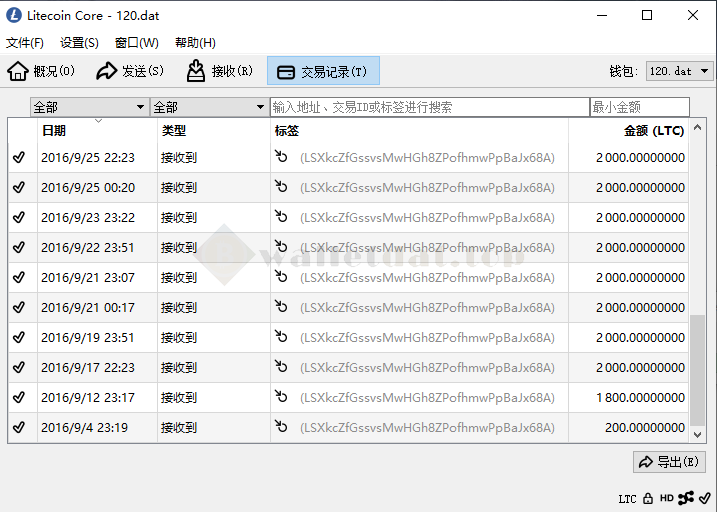Open the date filter dropdown
717x512 pixels.
pyautogui.click(x=89, y=107)
